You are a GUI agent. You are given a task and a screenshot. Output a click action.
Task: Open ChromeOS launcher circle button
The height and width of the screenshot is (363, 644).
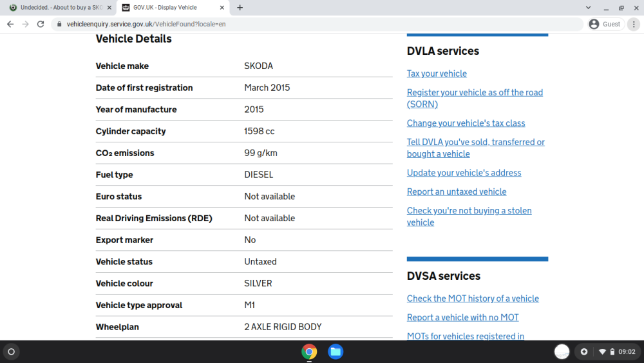(x=11, y=352)
